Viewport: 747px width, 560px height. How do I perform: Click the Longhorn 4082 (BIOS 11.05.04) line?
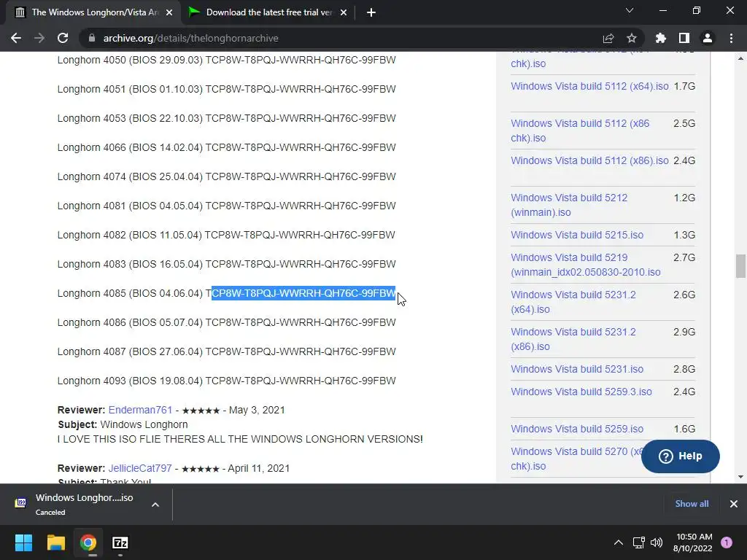(x=226, y=235)
